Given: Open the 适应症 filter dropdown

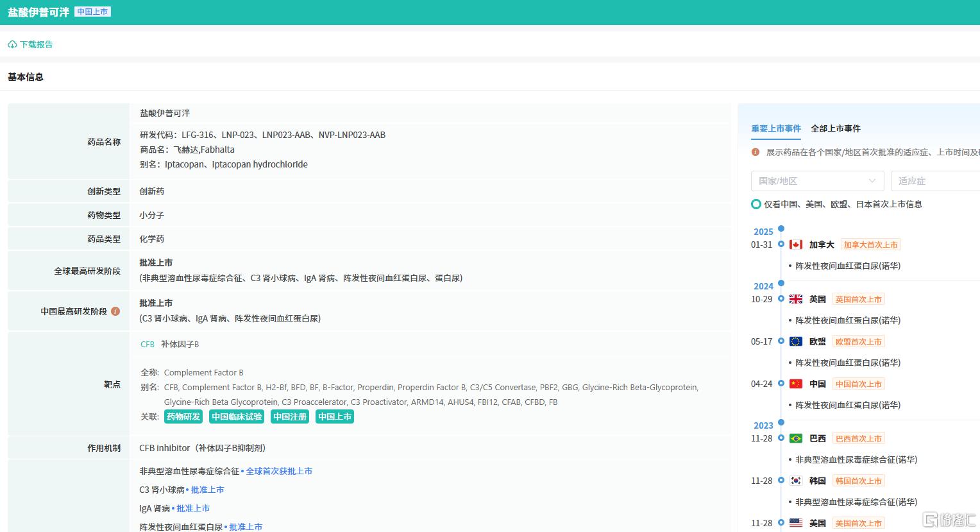Looking at the screenshot, I should pyautogui.click(x=935, y=181).
